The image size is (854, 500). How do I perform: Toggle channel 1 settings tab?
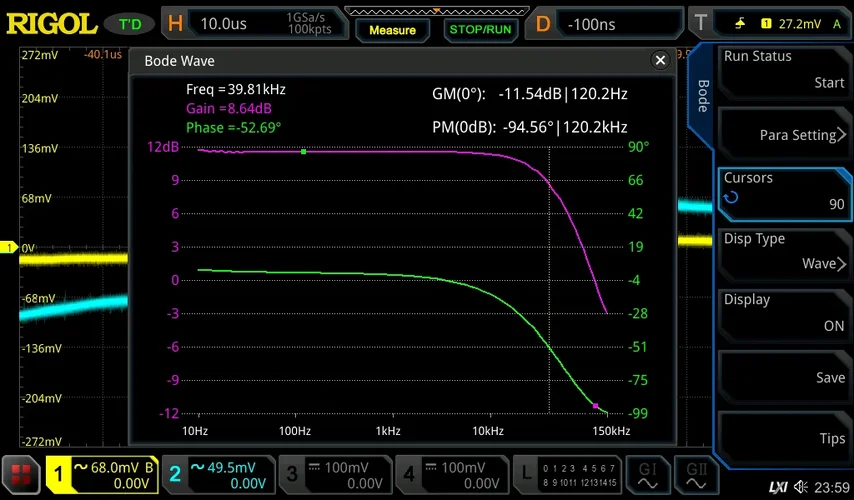pyautogui.click(x=101, y=475)
